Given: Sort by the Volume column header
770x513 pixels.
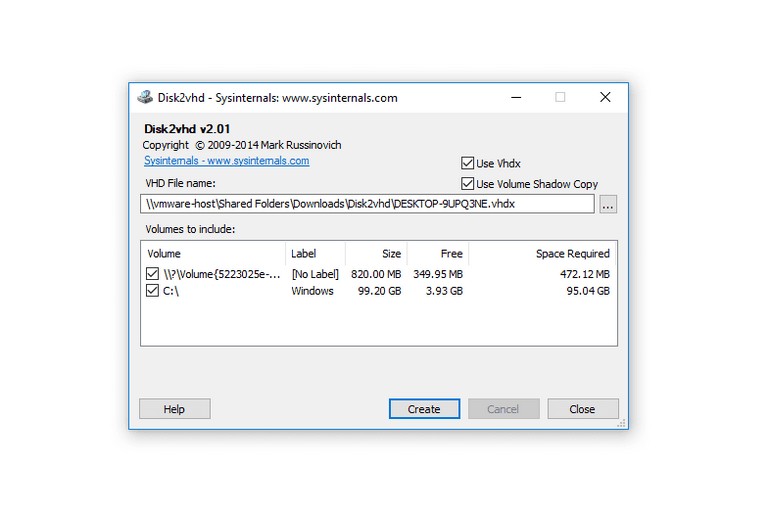Looking at the screenshot, I should [213, 254].
